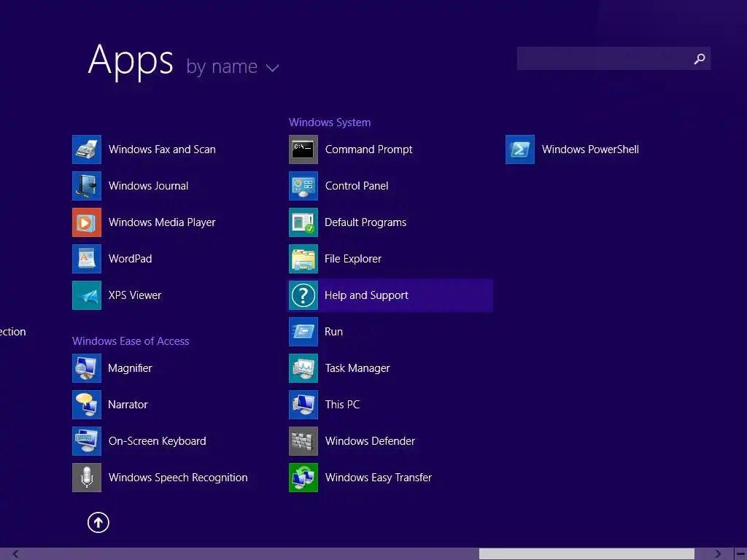The height and width of the screenshot is (560, 747).
Task: Launch Windows Journal via its icon
Action: tap(87, 186)
